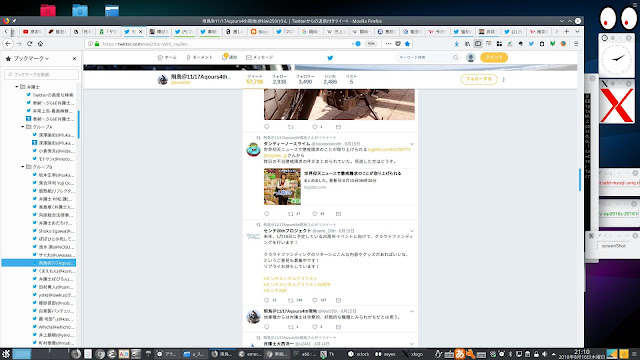Click the yellow Tweet (ツイート) button
Image resolution: width=640 pixels, height=360 pixels.
(494, 57)
